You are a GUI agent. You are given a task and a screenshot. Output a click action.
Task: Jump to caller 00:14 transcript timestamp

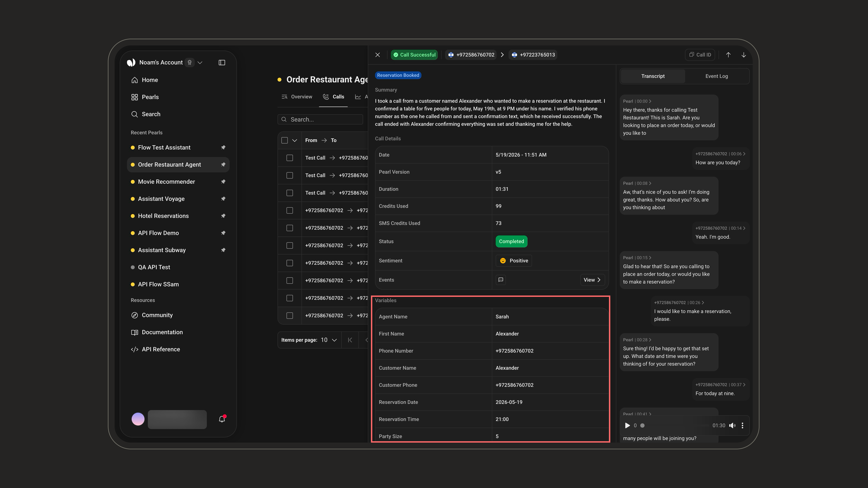point(720,228)
